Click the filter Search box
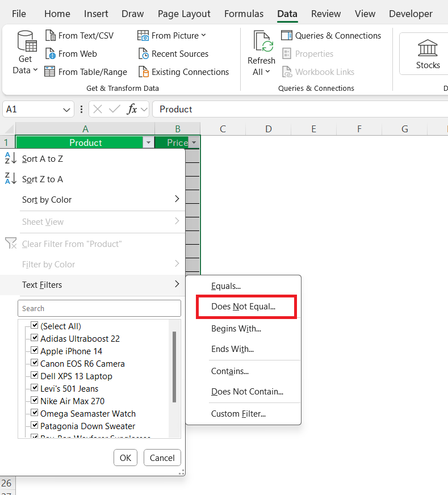Screen dimensions: 448x495 [x=99, y=308]
